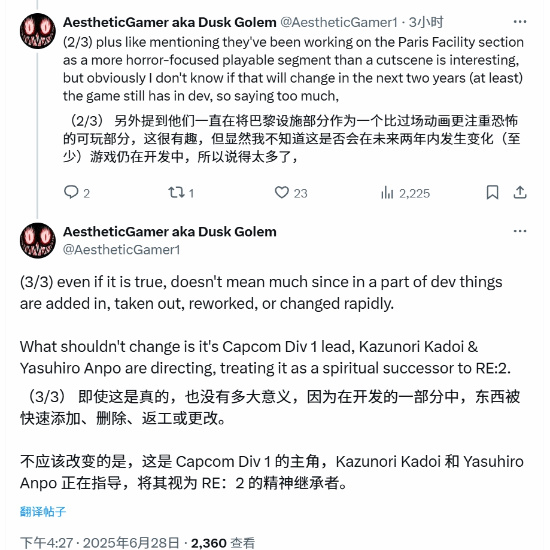
Task: Open the 3小时 timestamp on the reply
Action: pos(426,22)
